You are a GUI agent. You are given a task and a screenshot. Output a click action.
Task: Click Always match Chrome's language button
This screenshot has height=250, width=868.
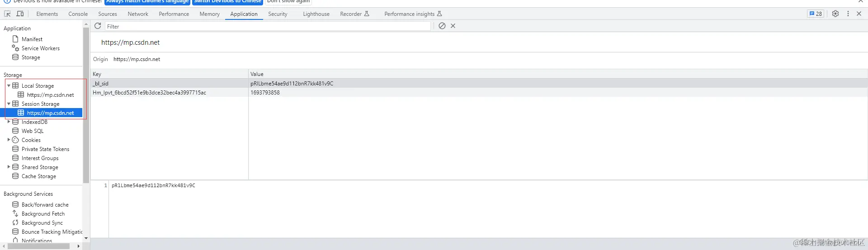click(x=147, y=1)
